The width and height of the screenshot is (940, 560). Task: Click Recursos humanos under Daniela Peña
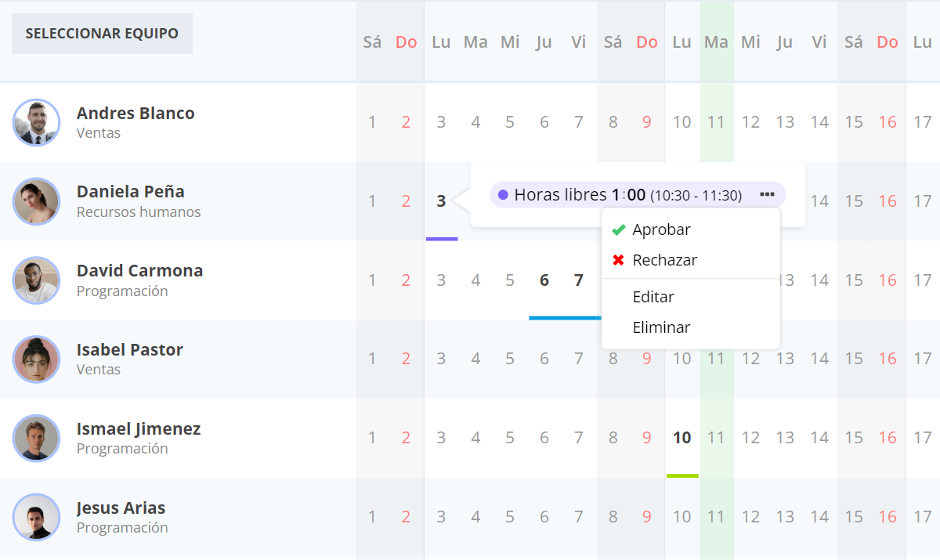point(139,212)
